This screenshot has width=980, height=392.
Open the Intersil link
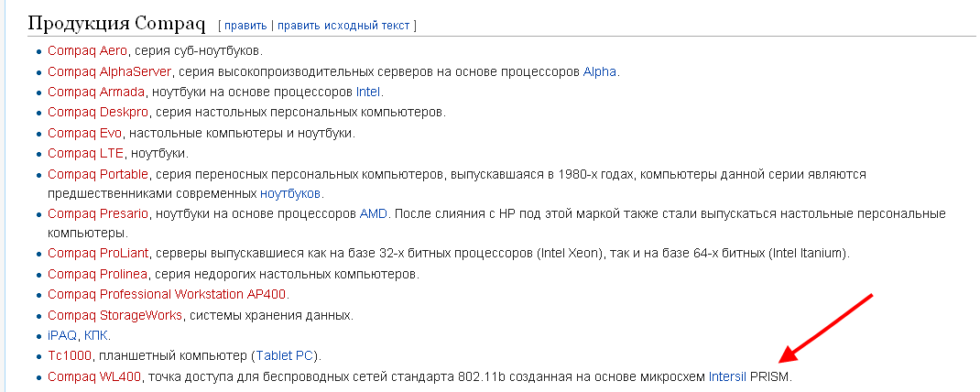727,377
